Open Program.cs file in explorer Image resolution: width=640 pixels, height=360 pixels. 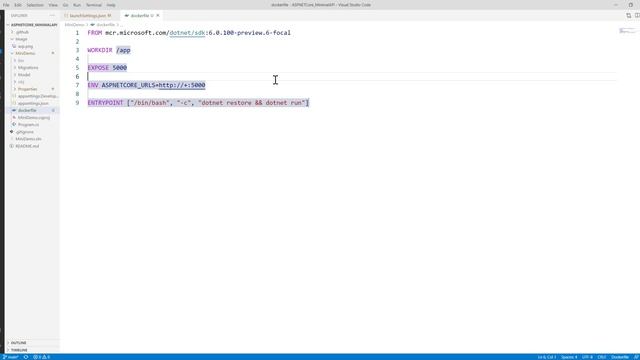[x=28, y=124]
